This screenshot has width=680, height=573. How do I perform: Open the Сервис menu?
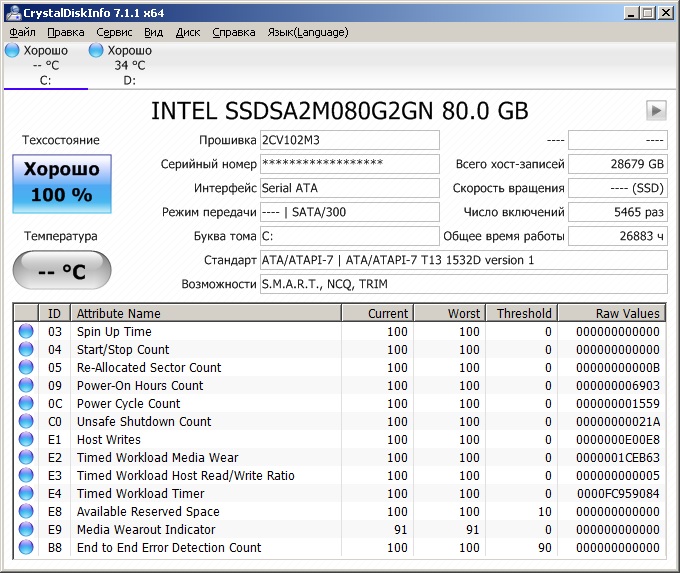(x=114, y=33)
